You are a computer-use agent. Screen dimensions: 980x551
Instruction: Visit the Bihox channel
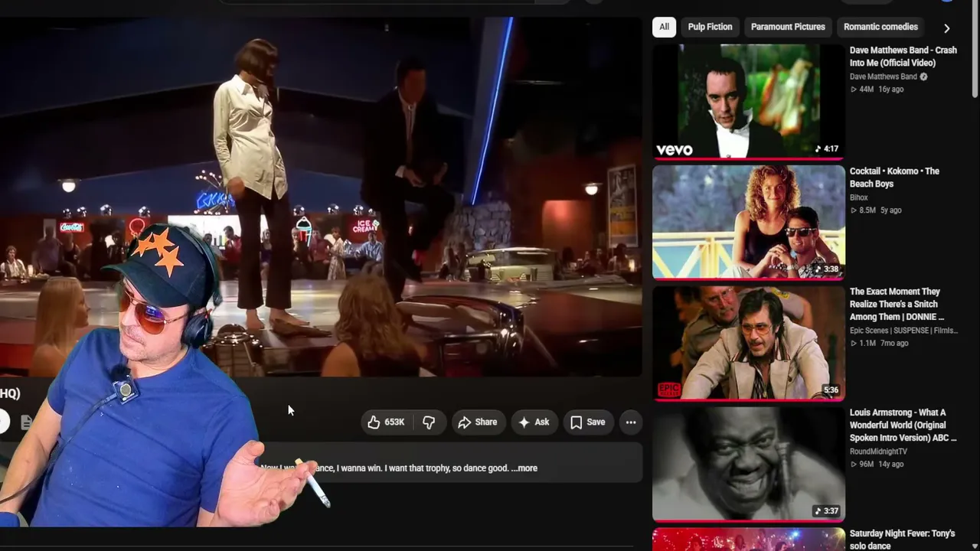(859, 197)
